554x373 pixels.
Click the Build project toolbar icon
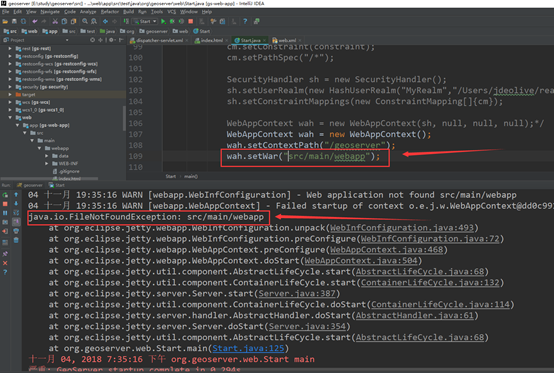click(126, 22)
